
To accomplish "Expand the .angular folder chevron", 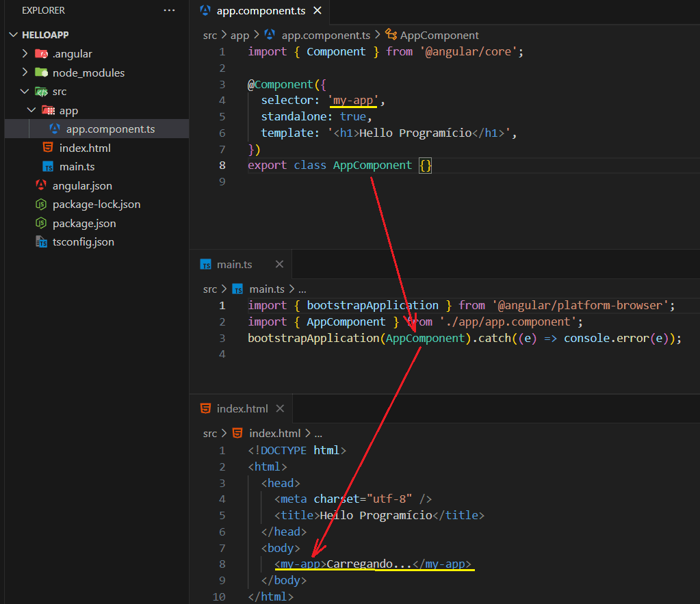I will (x=25, y=53).
